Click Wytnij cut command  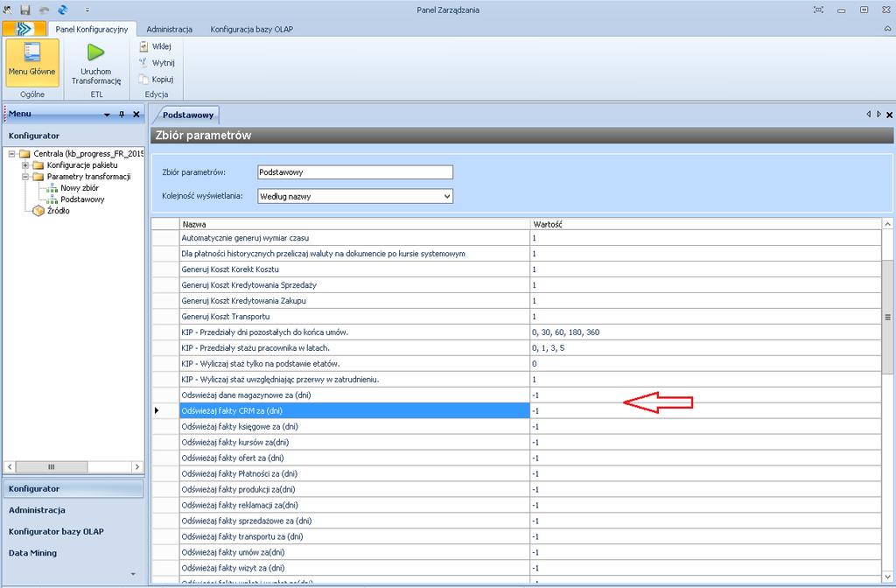point(157,63)
